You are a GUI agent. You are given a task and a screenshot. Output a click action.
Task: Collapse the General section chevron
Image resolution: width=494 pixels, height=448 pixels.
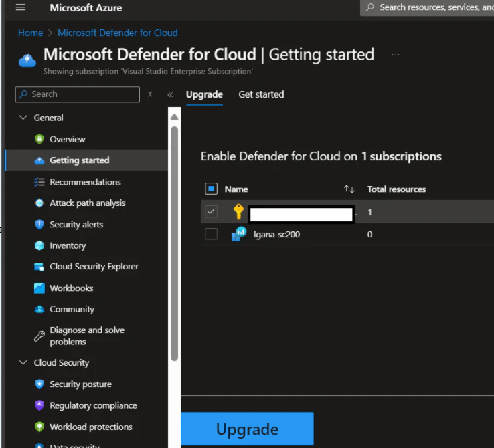(23, 118)
